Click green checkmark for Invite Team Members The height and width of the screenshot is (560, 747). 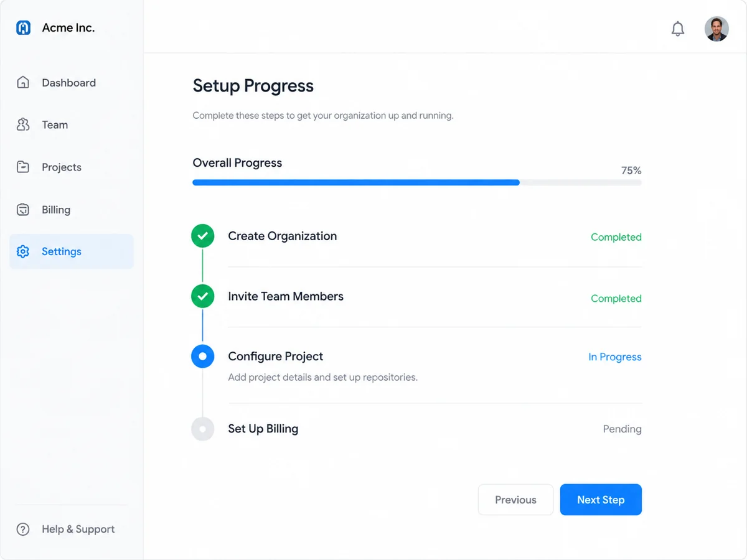202,296
